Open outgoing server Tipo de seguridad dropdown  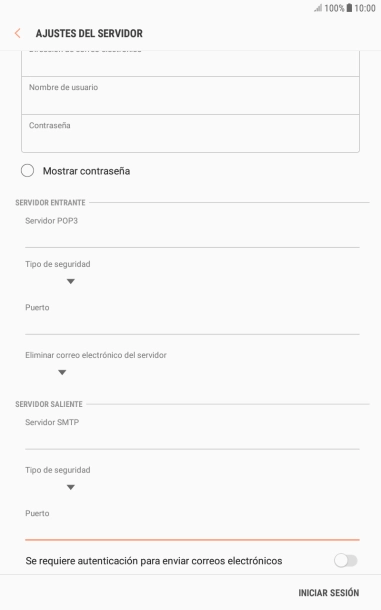(70, 487)
